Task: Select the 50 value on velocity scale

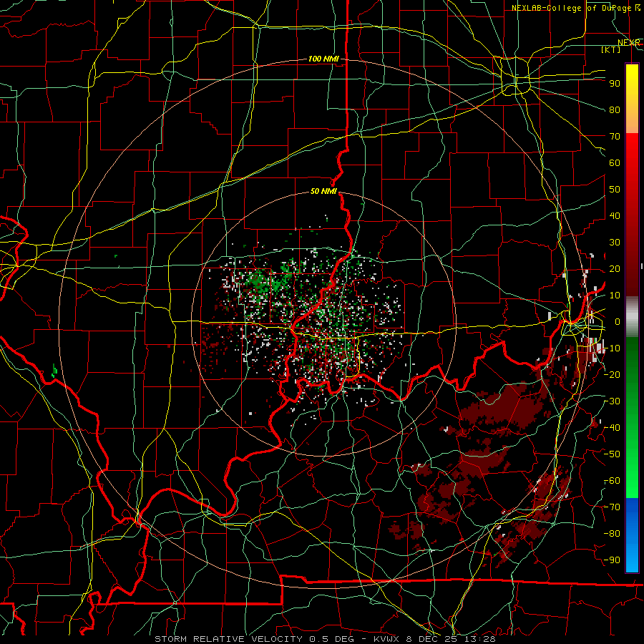Action: [x=615, y=190]
